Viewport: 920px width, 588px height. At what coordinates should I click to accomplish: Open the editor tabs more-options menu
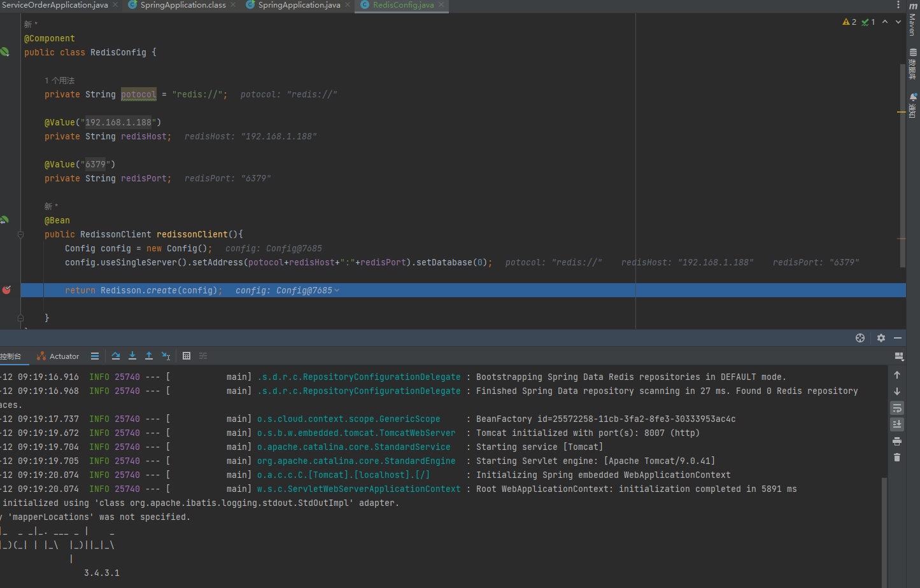(x=898, y=5)
